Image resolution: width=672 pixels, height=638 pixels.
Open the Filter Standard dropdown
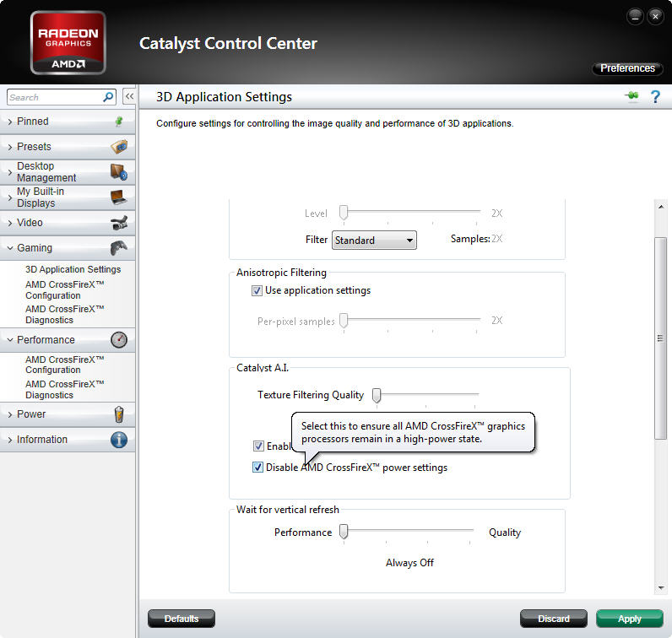coord(374,241)
